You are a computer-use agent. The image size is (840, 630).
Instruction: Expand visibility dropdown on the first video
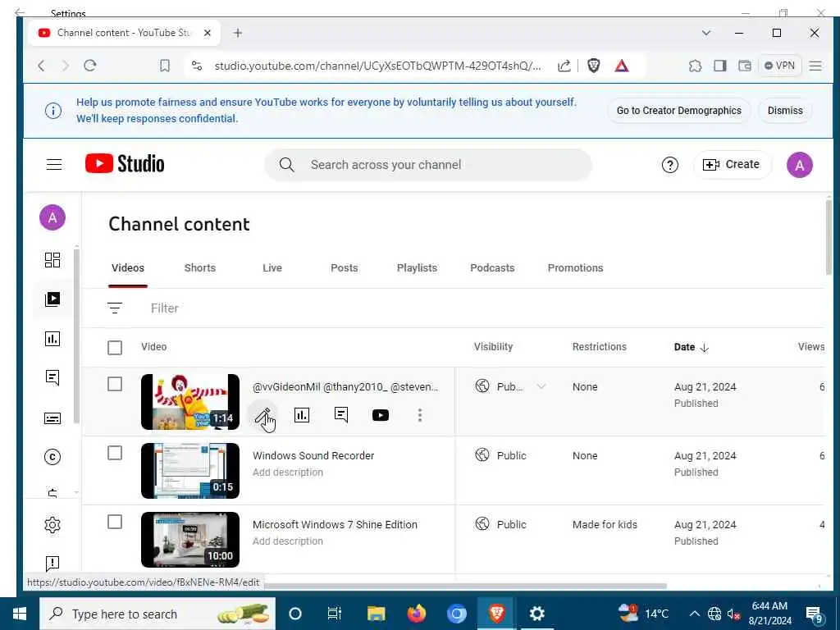[541, 386]
